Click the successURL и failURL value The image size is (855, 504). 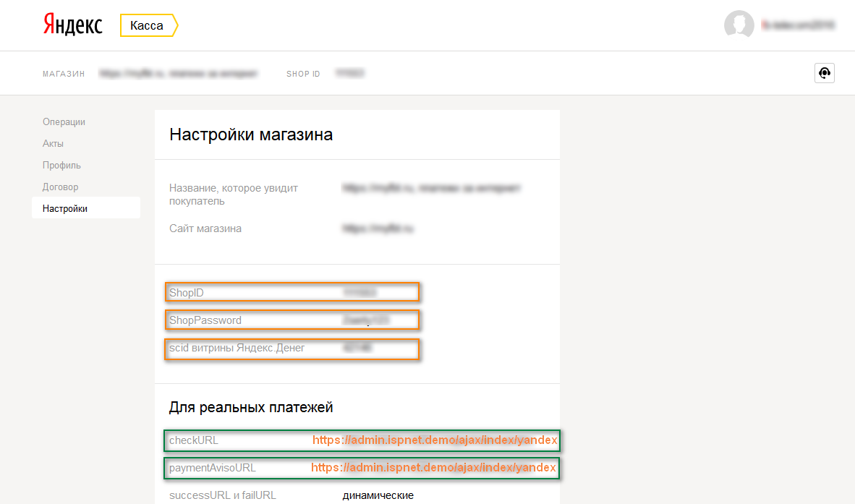point(378,495)
